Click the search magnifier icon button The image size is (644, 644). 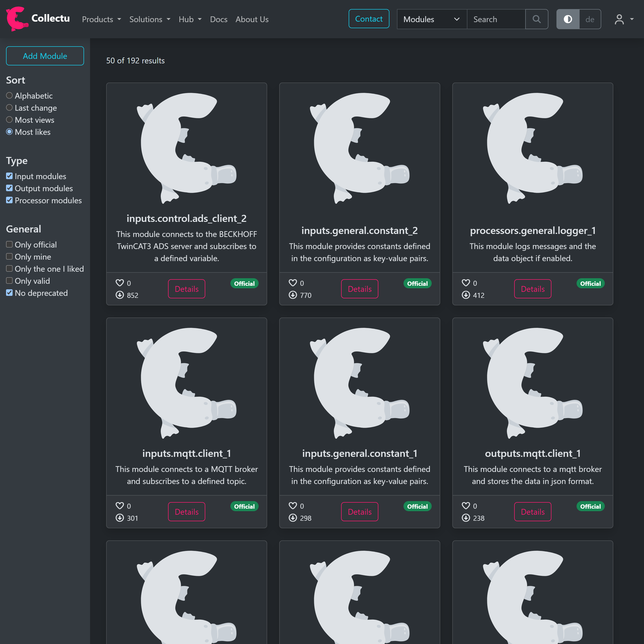(x=536, y=19)
